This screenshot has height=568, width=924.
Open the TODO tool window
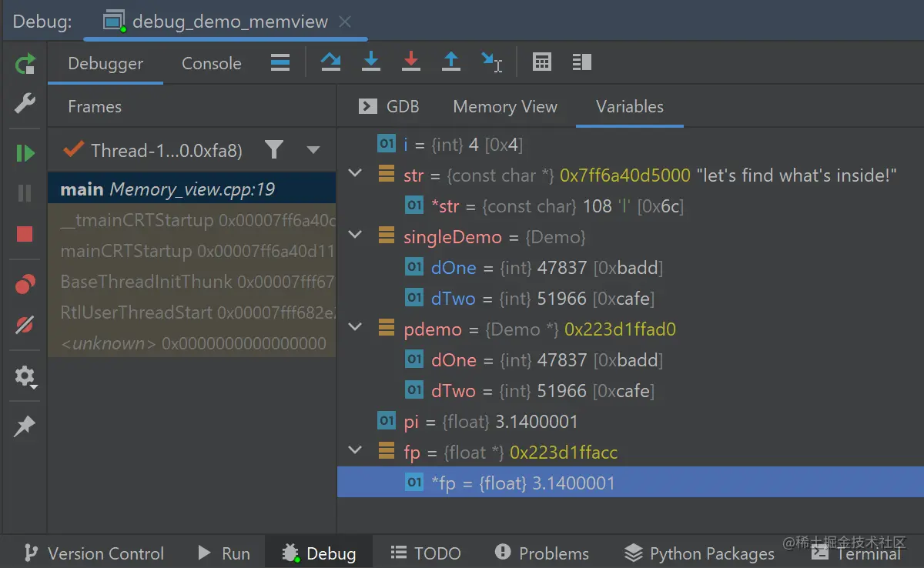pyautogui.click(x=426, y=553)
